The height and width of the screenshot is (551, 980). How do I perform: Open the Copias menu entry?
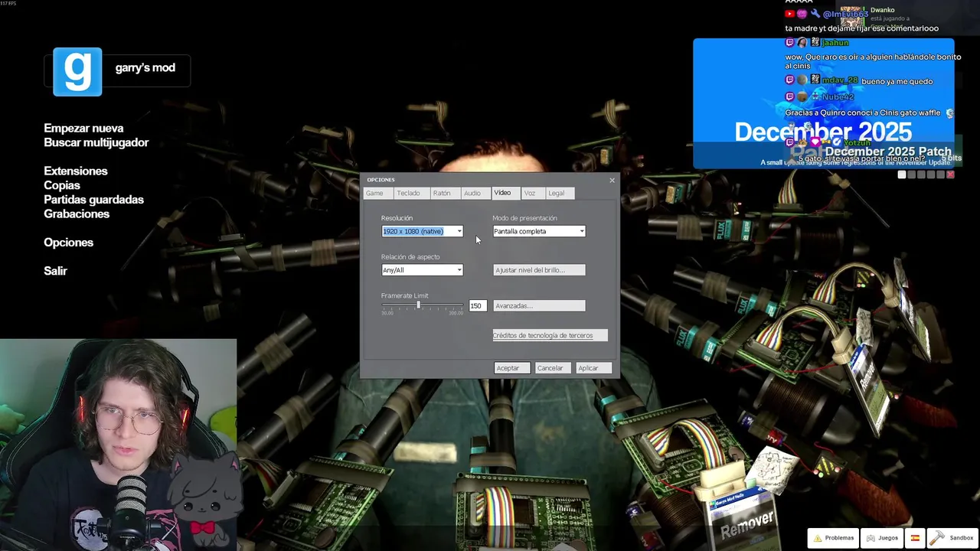(62, 185)
